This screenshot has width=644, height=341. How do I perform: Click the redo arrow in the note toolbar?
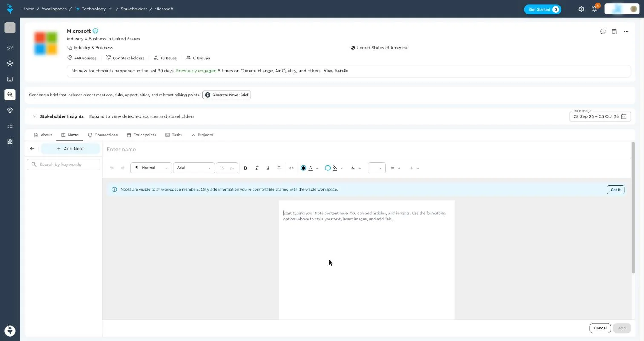coord(123,168)
